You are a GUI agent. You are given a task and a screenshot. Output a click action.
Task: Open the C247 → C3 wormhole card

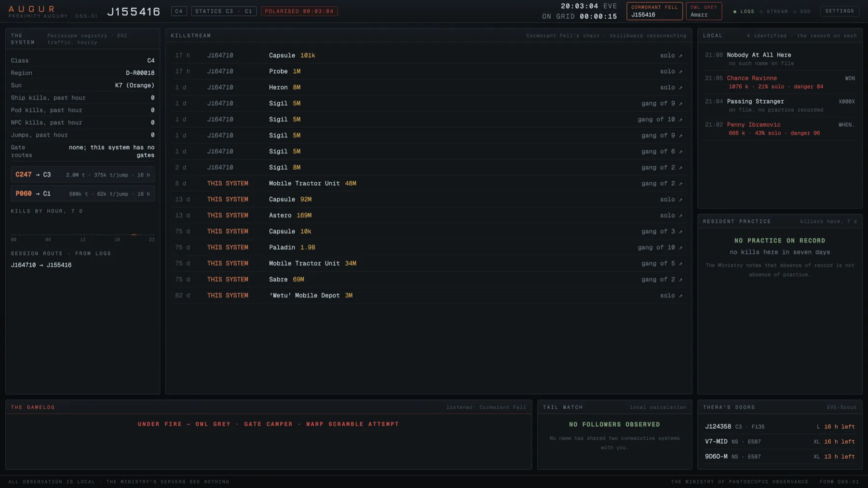pos(82,175)
